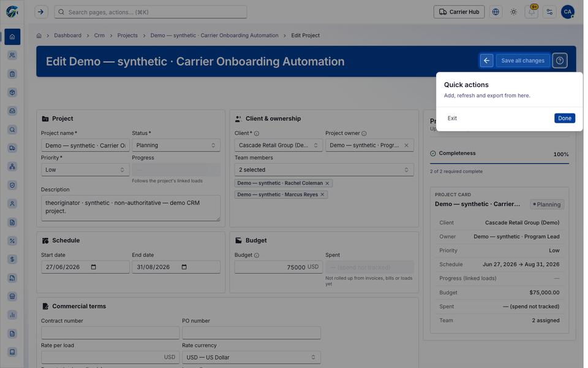
Task: Open the hierarchy network icon in sidebar
Action: click(x=12, y=166)
